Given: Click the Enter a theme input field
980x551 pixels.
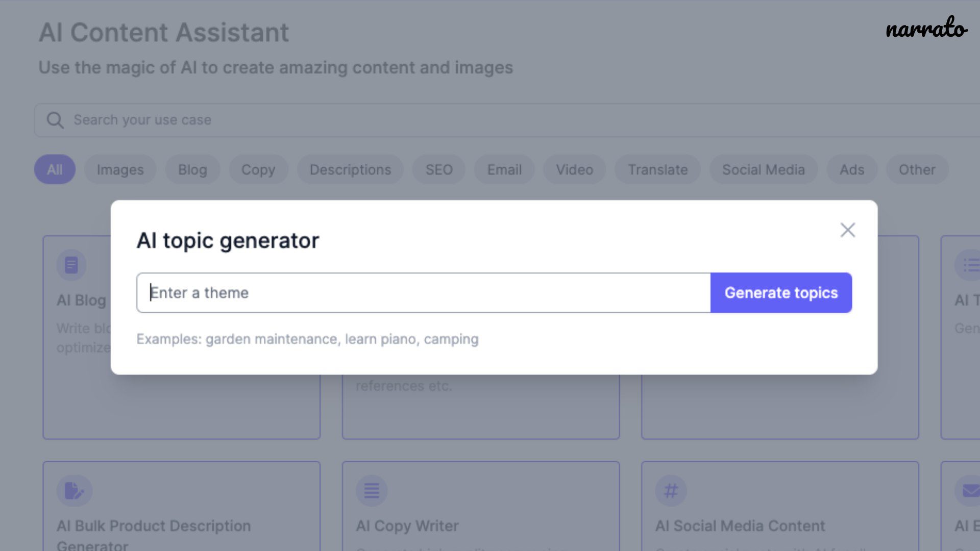Looking at the screenshot, I should [423, 293].
